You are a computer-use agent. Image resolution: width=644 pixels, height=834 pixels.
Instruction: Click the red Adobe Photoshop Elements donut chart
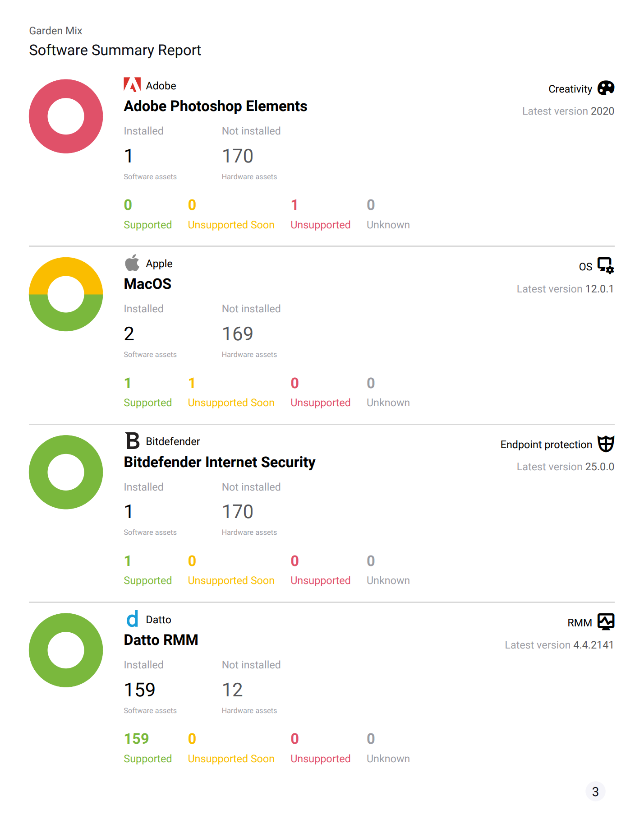66,116
